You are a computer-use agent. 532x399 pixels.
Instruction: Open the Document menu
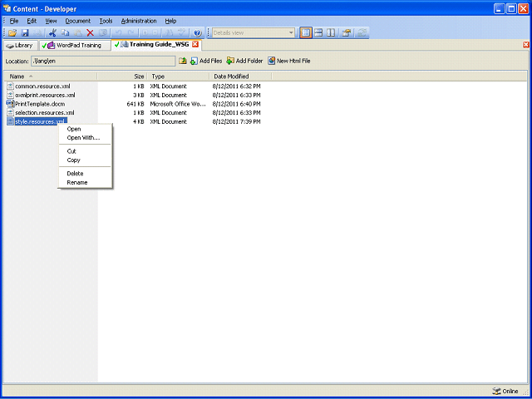point(77,21)
